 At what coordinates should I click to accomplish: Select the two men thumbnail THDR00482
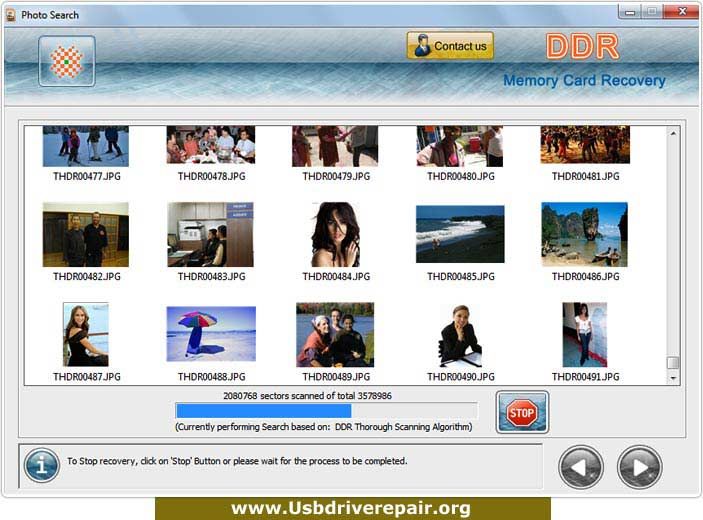point(86,234)
